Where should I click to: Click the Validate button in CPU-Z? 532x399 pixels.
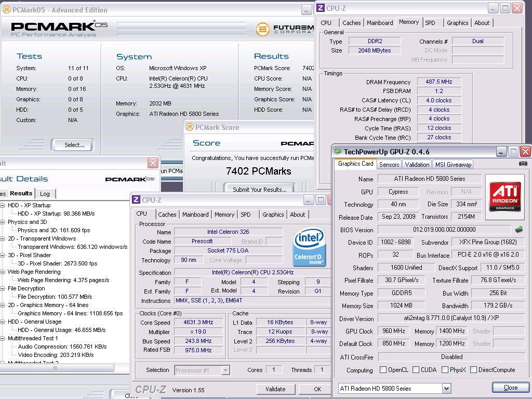click(x=275, y=389)
